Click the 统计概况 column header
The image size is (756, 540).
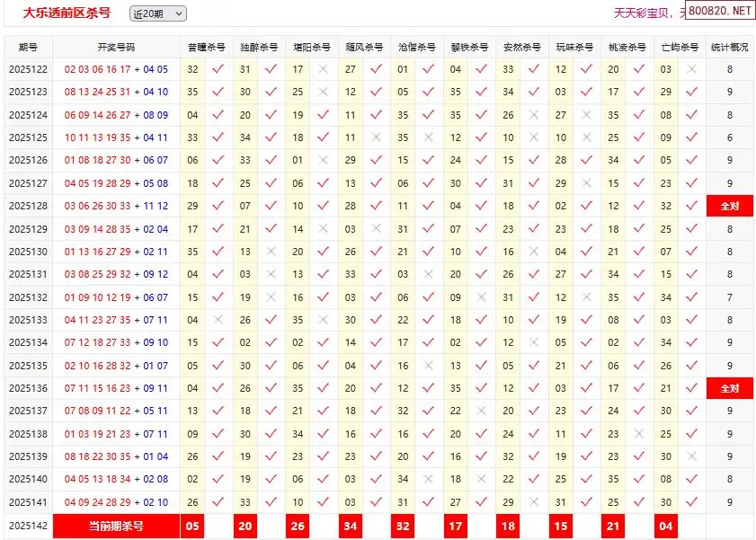729,47
